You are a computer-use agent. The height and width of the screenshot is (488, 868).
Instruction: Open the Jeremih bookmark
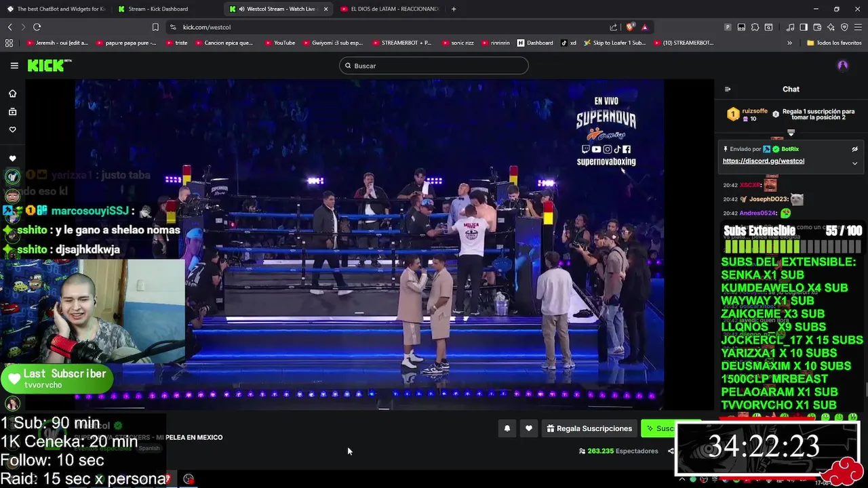click(x=58, y=43)
